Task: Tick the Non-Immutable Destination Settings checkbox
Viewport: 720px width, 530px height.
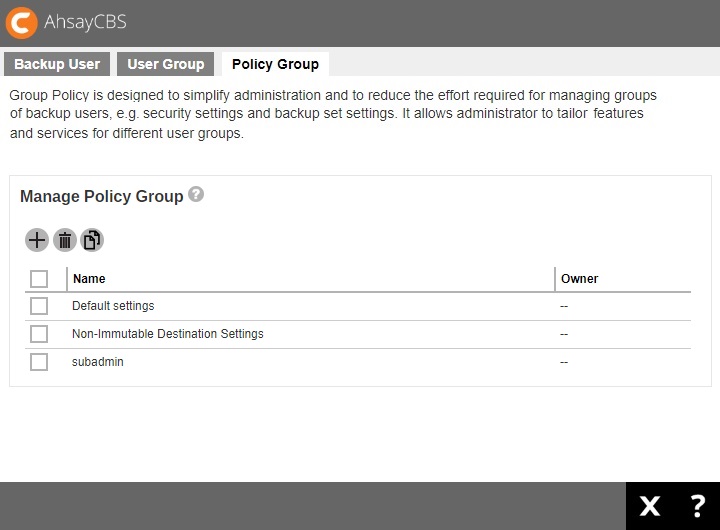Action: pyautogui.click(x=39, y=334)
